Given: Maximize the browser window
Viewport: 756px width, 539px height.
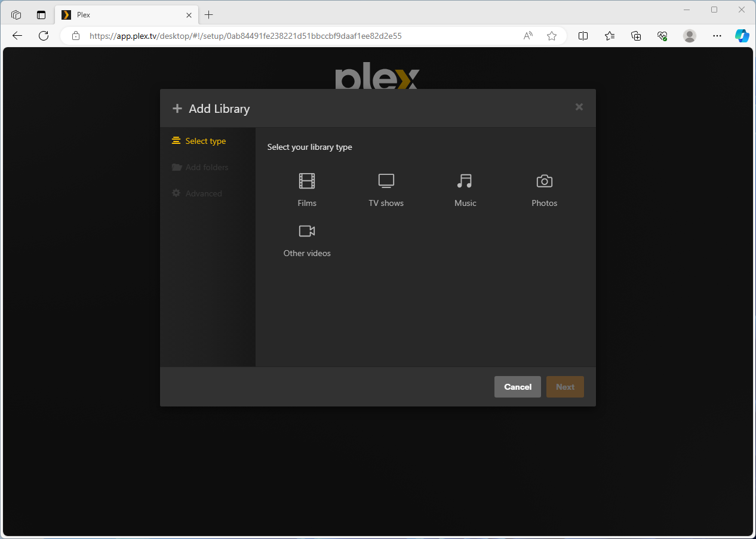Looking at the screenshot, I should [714, 10].
